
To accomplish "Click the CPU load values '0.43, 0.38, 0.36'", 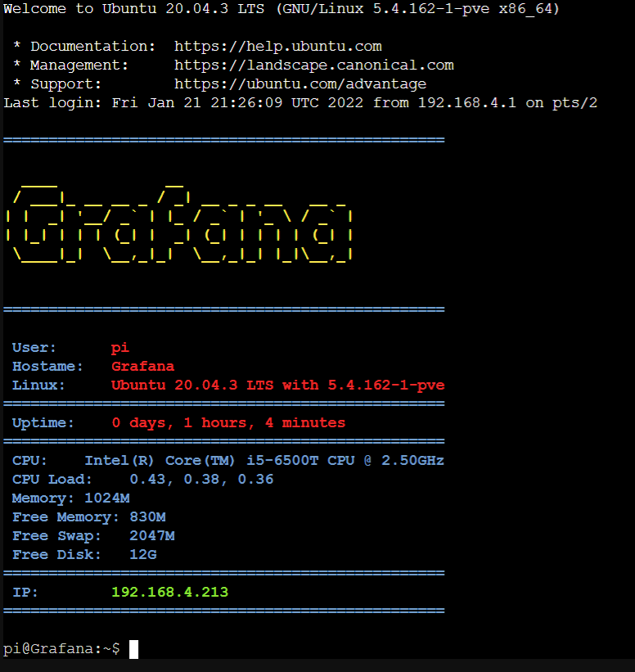I will [x=201, y=480].
